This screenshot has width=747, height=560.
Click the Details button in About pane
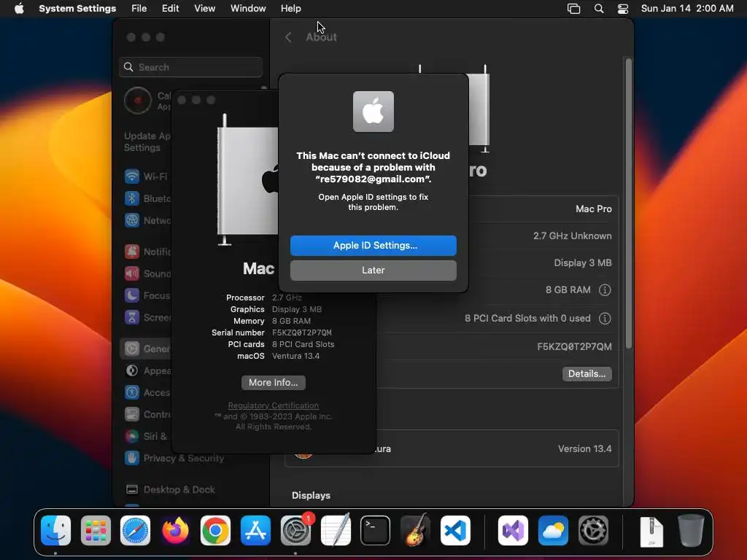pos(587,374)
